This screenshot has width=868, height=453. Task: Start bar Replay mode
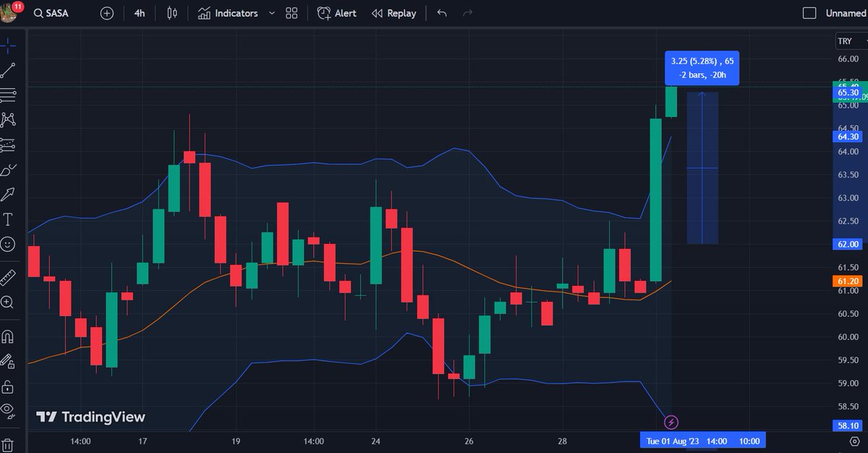coord(393,13)
